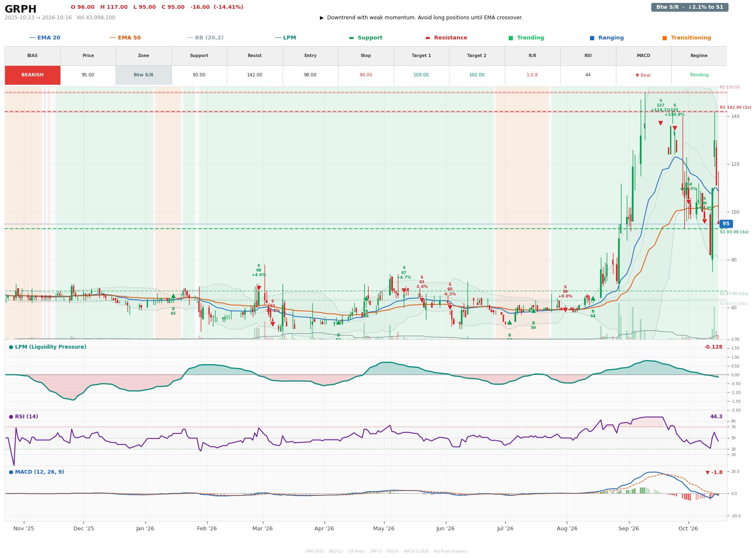Click the Entry value 98.00
This screenshot has height=558, width=756.
pyautogui.click(x=310, y=75)
